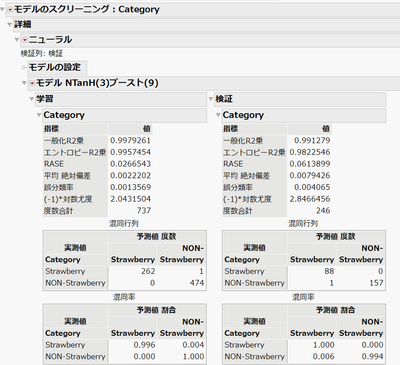Click training confusion rate 0.996
Image resolution: width=400 pixels, height=365 pixels.
(144, 345)
